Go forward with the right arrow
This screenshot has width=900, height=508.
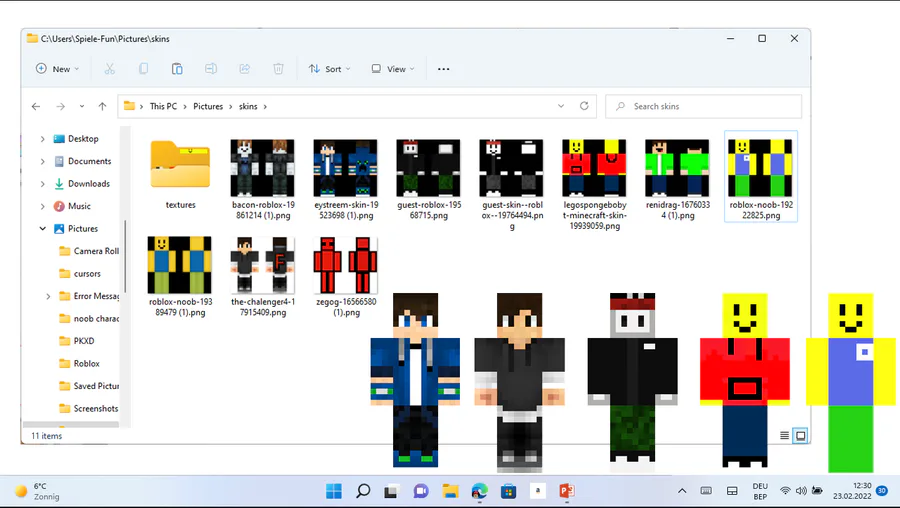[60, 106]
